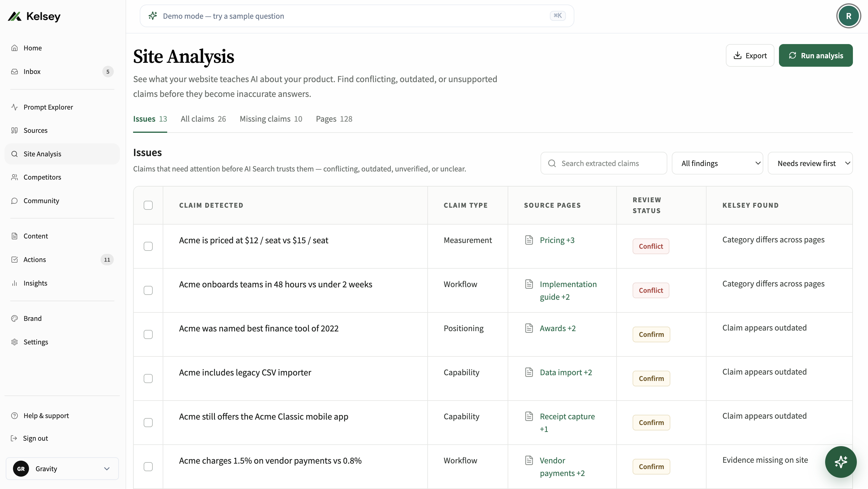The image size is (868, 489).
Task: Toggle the select-all checkbox in table header
Action: 148,205
